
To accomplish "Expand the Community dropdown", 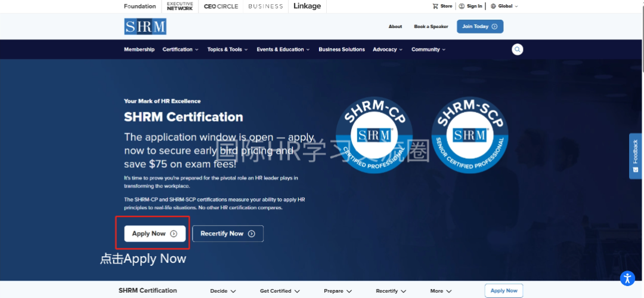I will 428,50.
